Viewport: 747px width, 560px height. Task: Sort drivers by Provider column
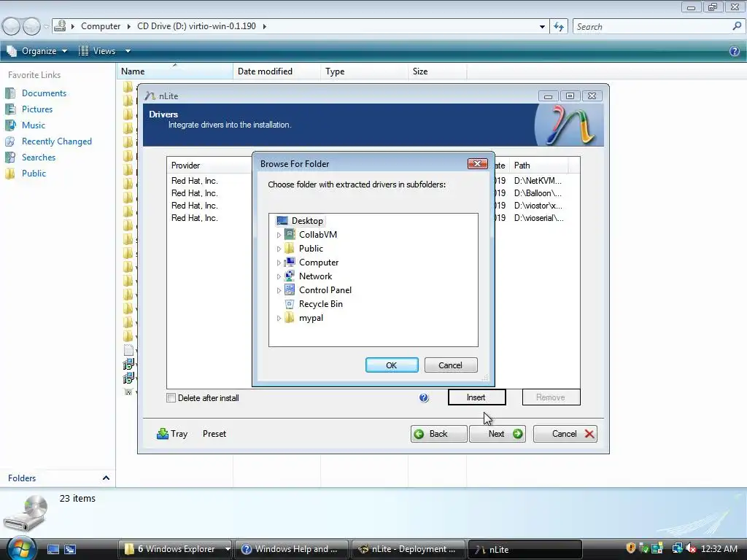209,166
